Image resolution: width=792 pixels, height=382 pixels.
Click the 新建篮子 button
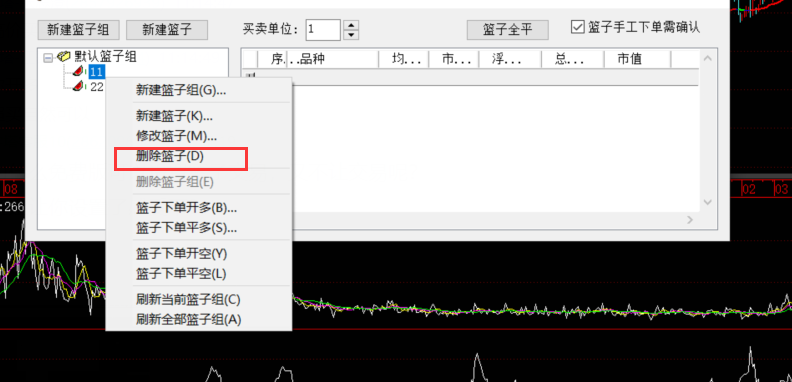click(x=167, y=29)
